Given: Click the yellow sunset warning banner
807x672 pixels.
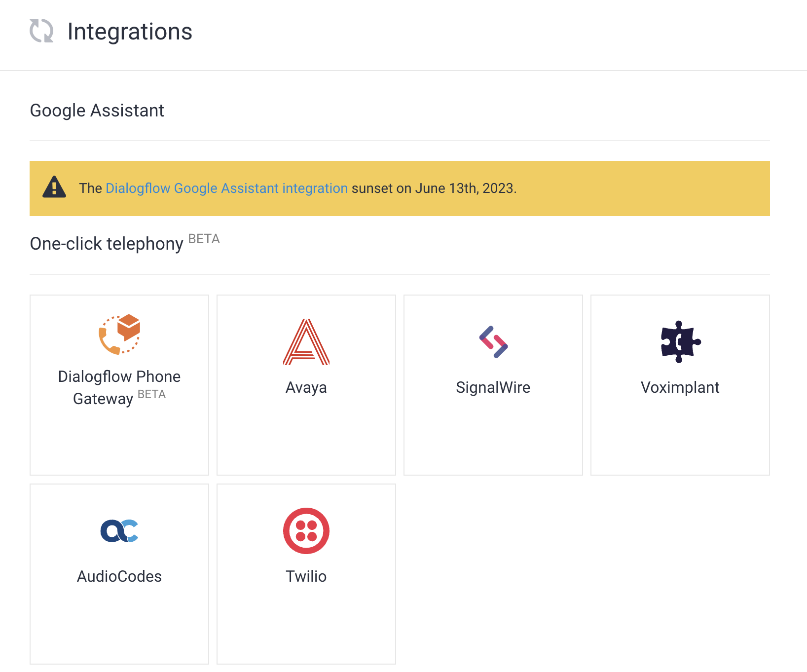Looking at the screenshot, I should (x=403, y=188).
